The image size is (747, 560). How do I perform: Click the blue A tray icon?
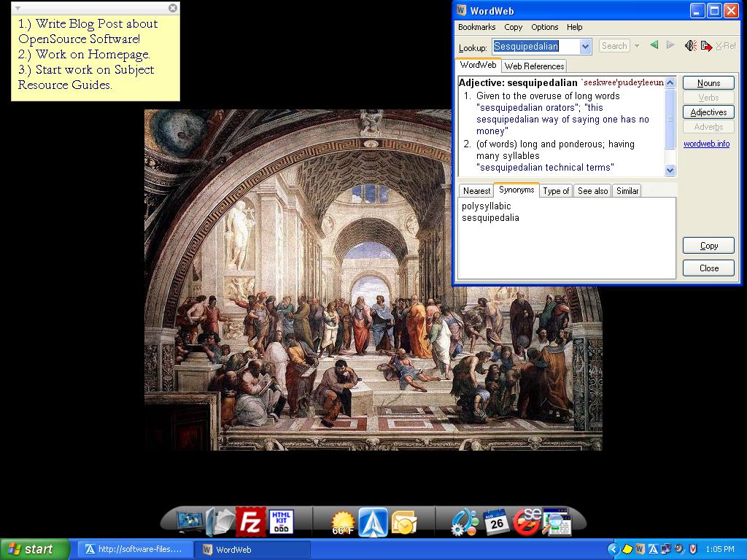tap(653, 549)
